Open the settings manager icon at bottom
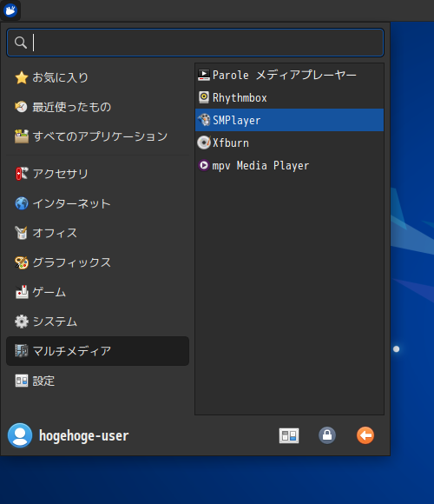The height and width of the screenshot is (504, 434). [x=289, y=435]
